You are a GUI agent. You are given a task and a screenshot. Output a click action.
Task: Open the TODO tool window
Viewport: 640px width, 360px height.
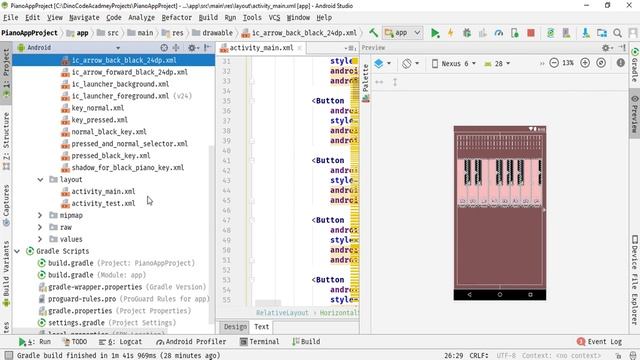point(75,342)
